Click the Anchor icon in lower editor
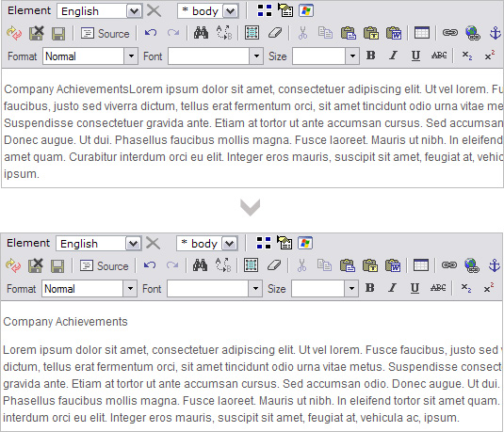This screenshot has height=432, width=504. point(494,265)
